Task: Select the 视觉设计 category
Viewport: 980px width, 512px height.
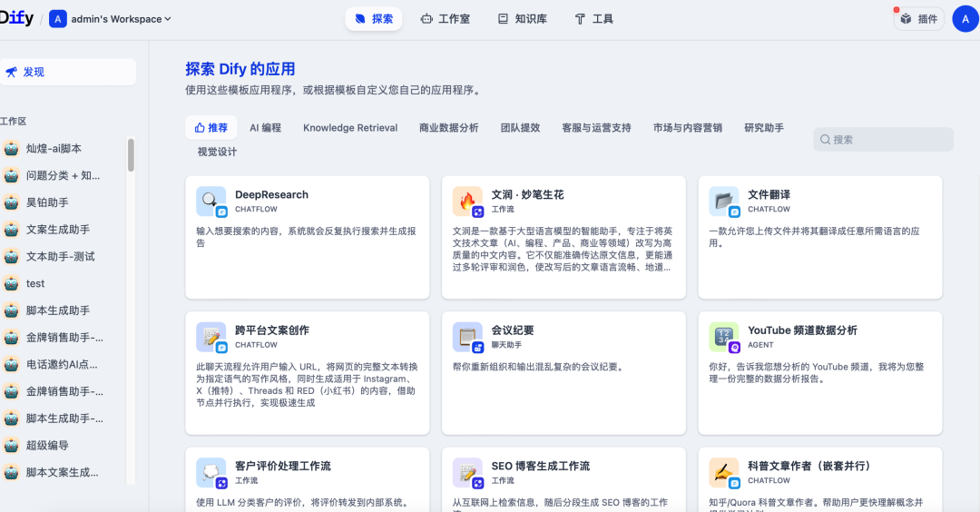Action: click(217, 152)
